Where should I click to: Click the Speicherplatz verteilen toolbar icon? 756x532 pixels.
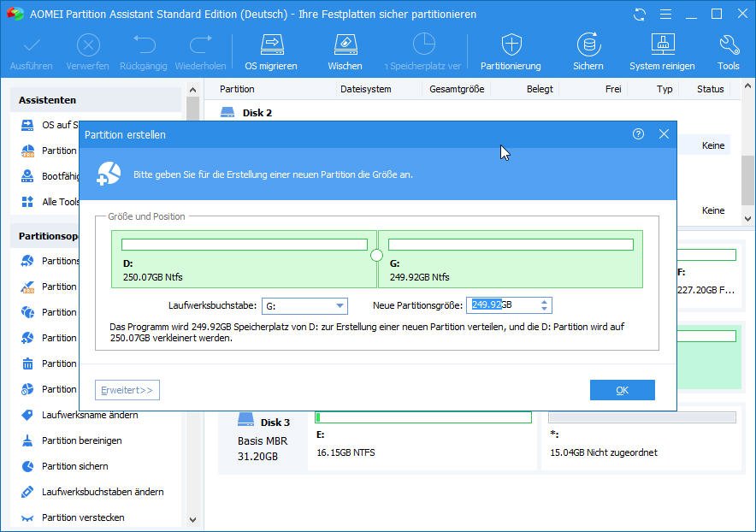click(x=424, y=44)
